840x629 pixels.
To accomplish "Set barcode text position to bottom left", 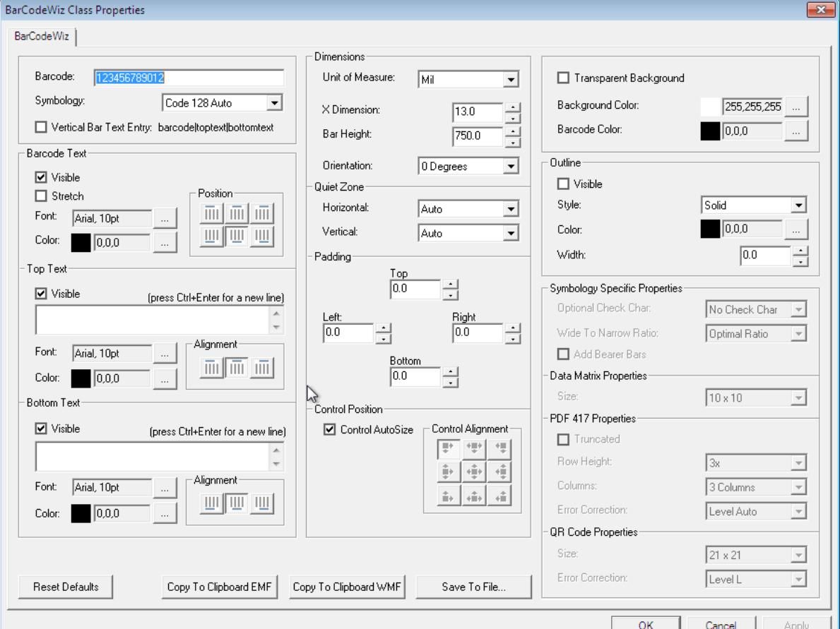I will point(212,236).
